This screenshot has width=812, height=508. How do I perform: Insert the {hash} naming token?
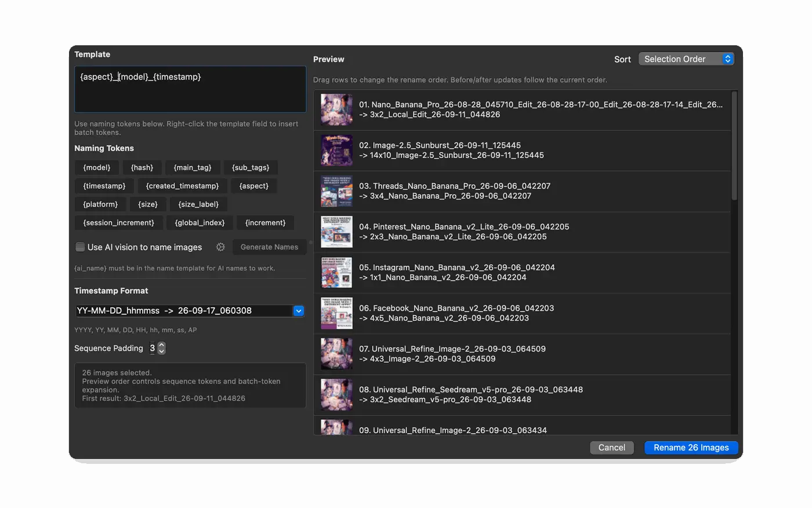click(142, 168)
